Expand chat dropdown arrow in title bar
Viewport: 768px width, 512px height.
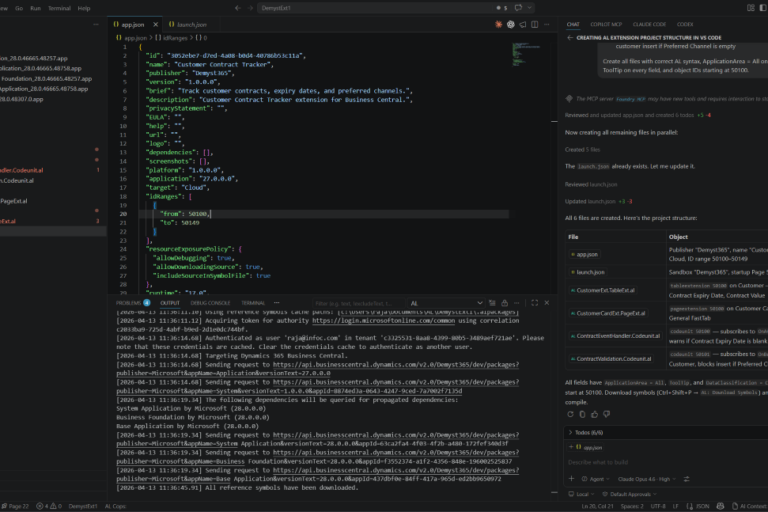coord(529,8)
